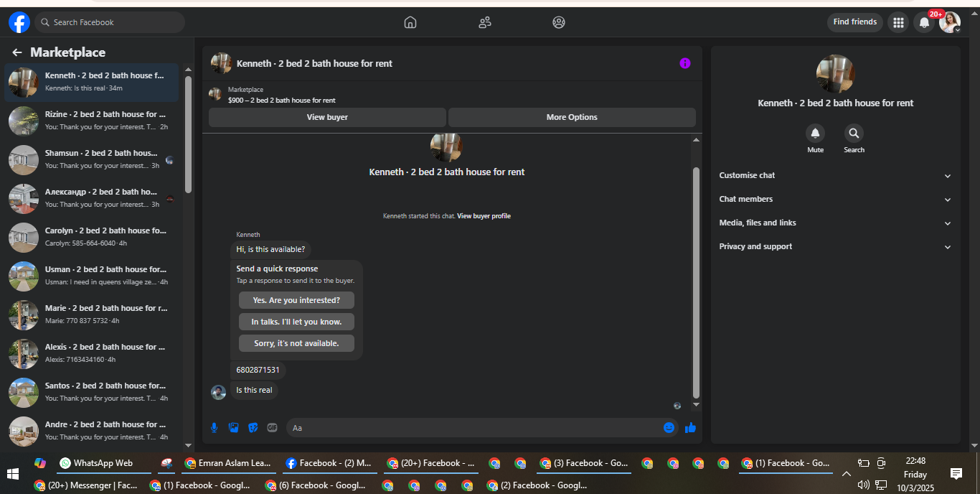The image size is (980, 494).
Task: Open the $900 listing link under Marketplace
Action: pos(282,101)
